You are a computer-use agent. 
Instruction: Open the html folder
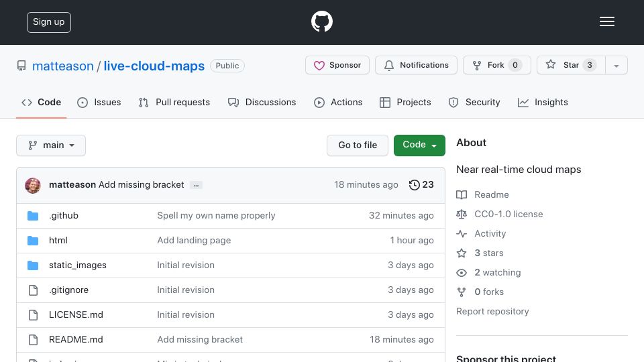click(x=58, y=240)
